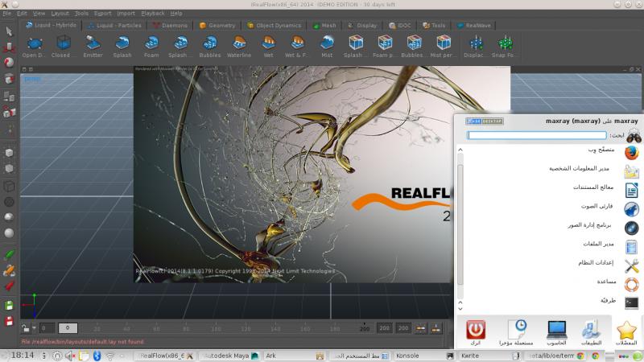Click the green save icon in left sidebar
Image resolution: width=644 pixels, height=362 pixels.
tap(9, 306)
